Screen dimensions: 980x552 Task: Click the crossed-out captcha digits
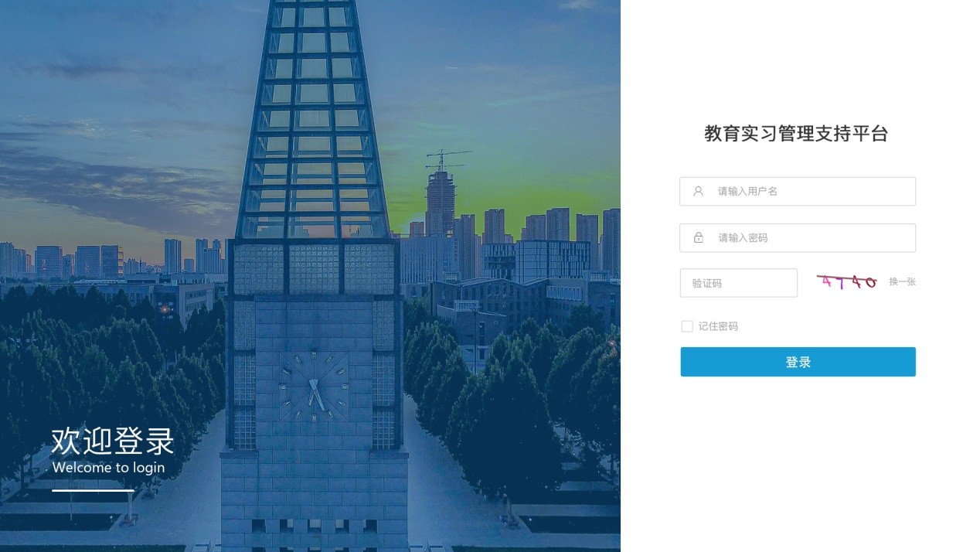click(x=847, y=282)
